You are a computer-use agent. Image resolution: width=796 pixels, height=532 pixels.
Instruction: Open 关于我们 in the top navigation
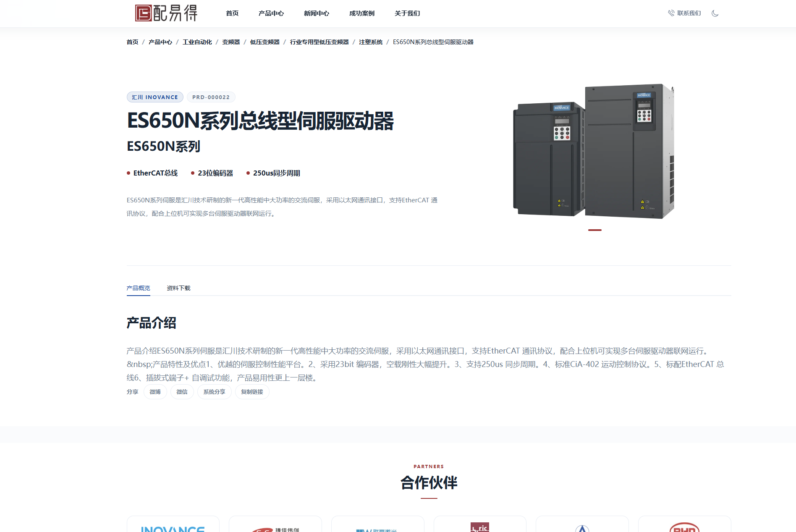(407, 13)
